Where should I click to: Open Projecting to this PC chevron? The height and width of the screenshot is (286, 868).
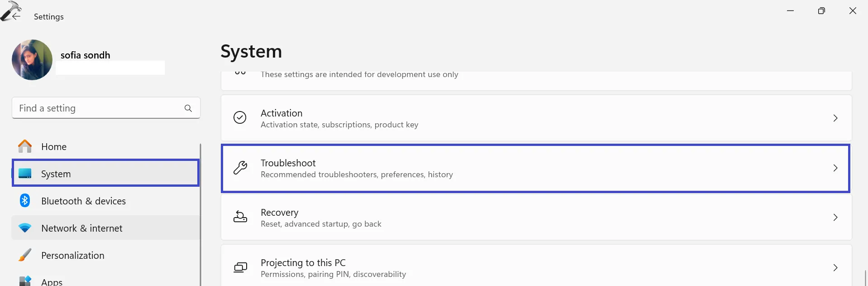835,268
